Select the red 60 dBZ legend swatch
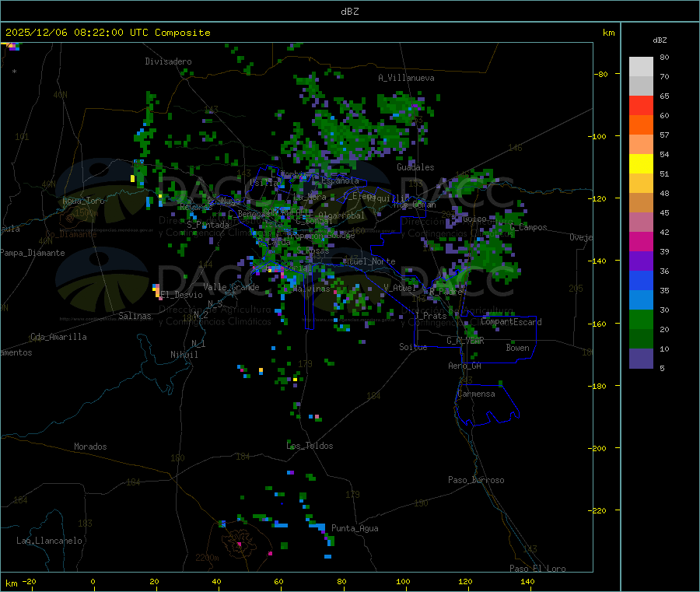The image size is (700, 592). click(641, 105)
